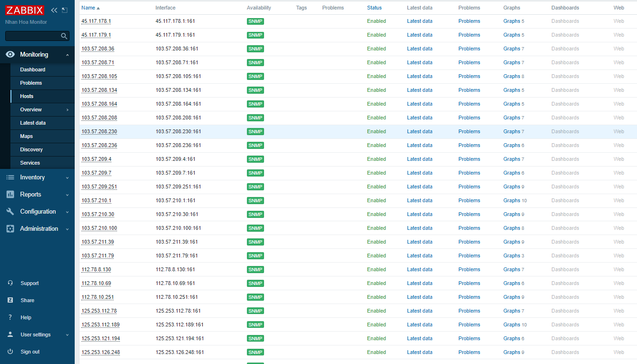Open the Maps sidebar menu item
This screenshot has height=364, width=637.
point(27,136)
